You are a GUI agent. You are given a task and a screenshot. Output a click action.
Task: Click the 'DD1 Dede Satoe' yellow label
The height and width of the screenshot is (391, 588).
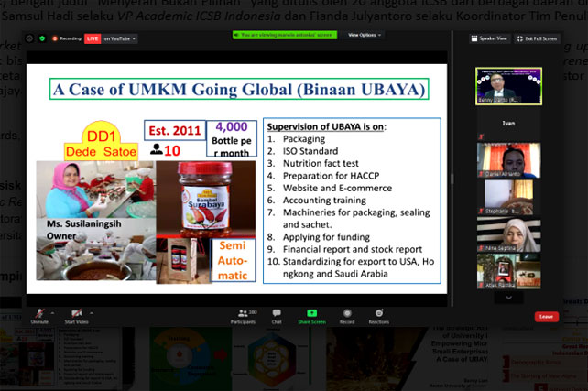click(x=101, y=143)
